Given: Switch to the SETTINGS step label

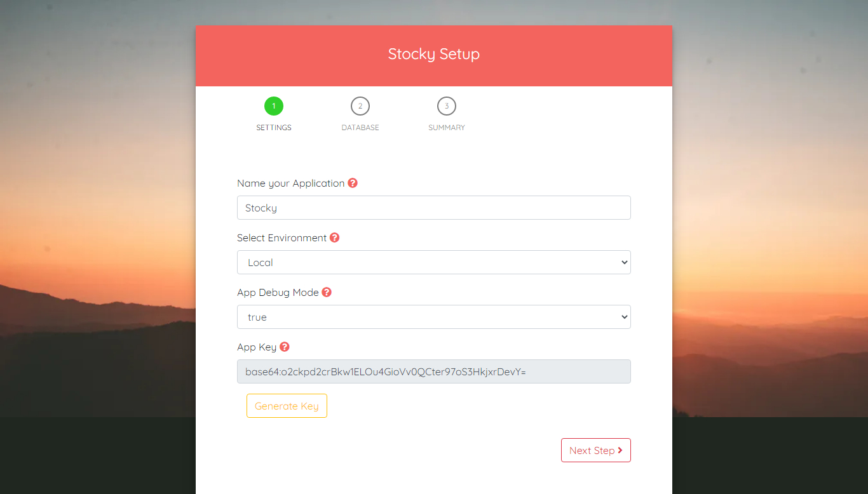Looking at the screenshot, I should coord(274,128).
